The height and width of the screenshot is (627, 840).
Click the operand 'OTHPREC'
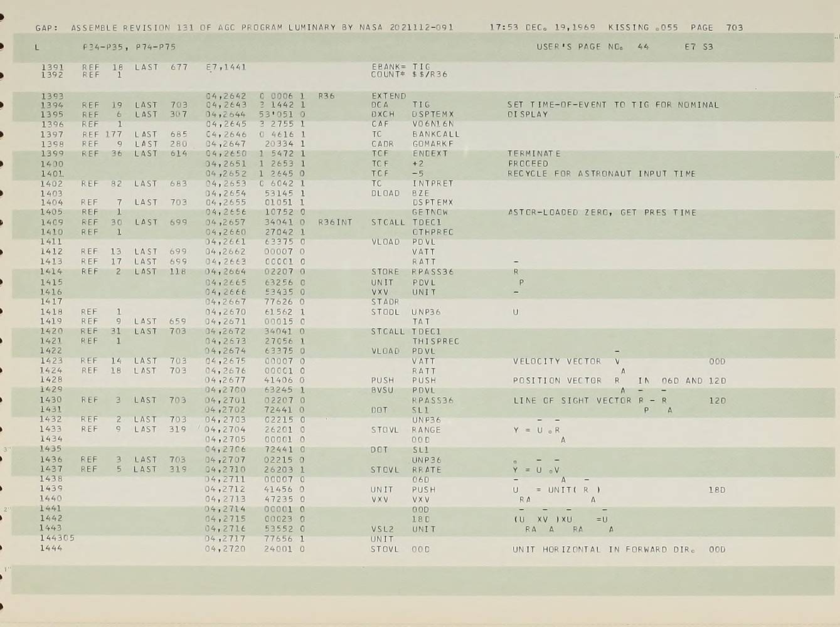click(x=433, y=233)
